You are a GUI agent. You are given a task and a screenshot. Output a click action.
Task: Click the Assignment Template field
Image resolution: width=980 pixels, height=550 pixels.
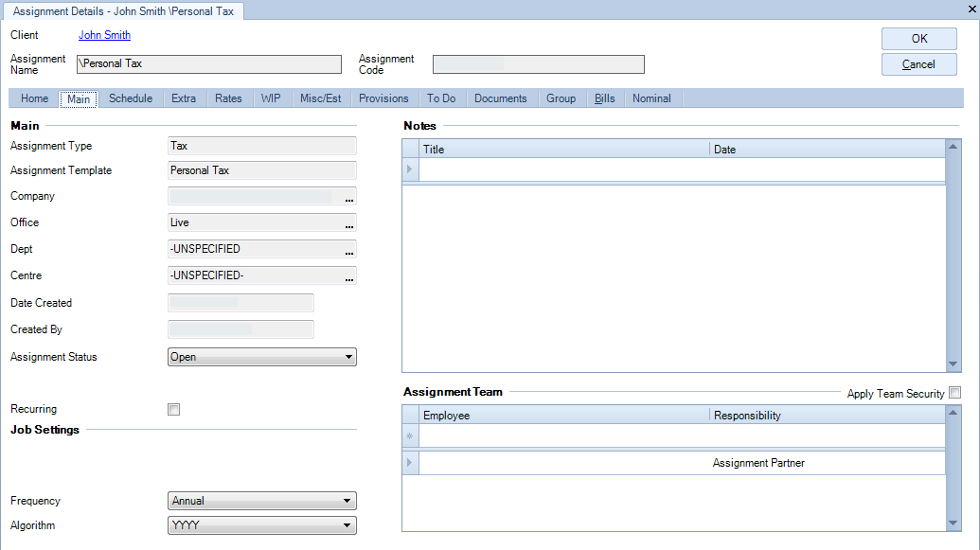(x=262, y=170)
